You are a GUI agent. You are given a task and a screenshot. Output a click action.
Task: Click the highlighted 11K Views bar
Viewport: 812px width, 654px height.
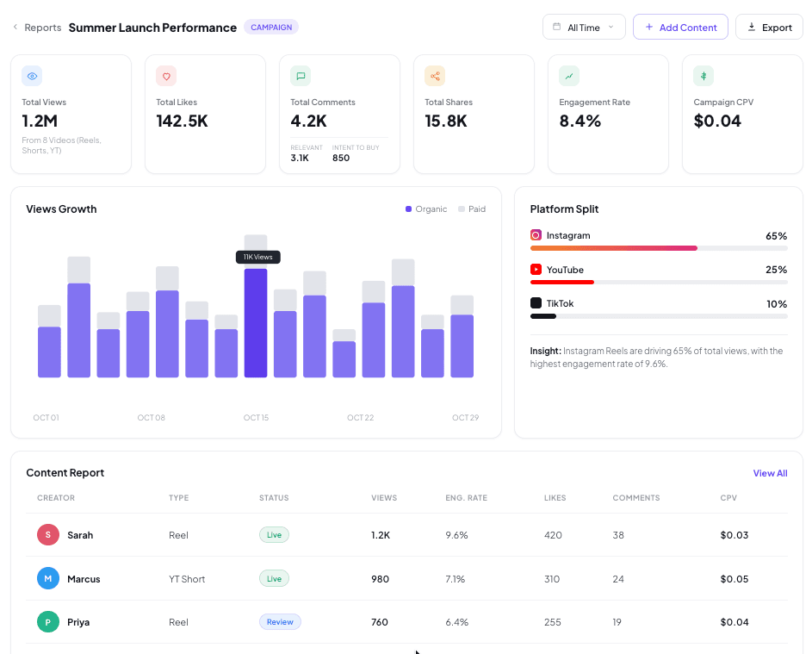coord(256,323)
